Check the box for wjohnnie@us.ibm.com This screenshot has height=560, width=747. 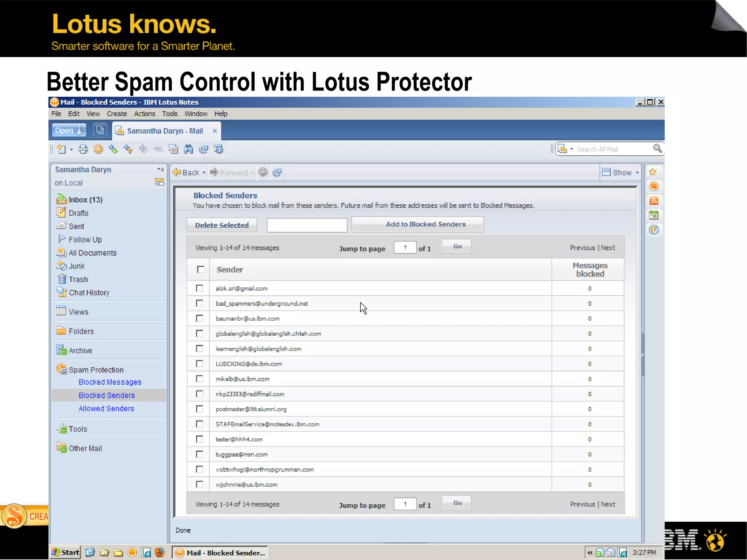click(x=200, y=484)
